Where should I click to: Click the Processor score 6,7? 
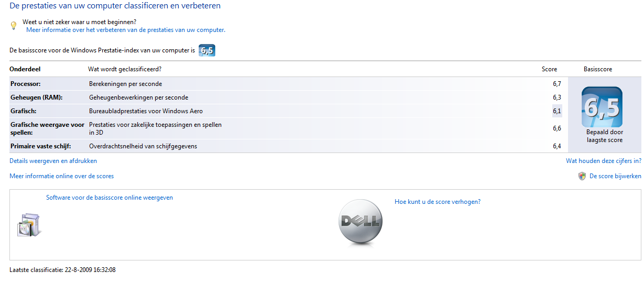557,84
